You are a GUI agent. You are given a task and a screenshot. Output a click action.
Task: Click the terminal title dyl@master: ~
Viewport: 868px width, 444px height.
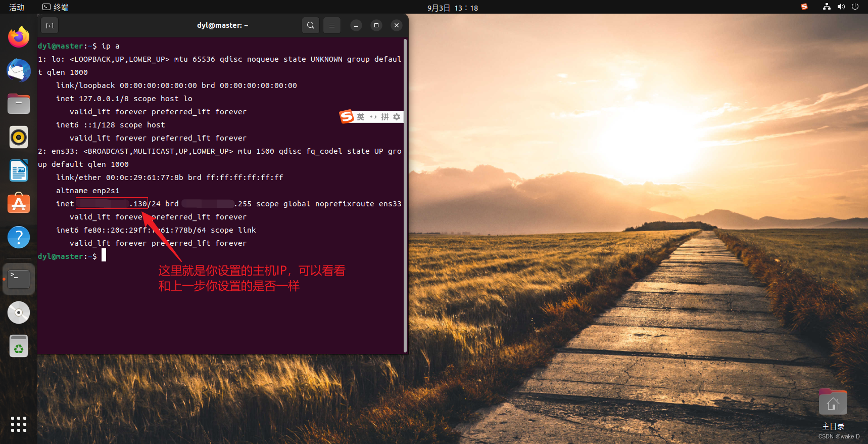click(x=223, y=25)
